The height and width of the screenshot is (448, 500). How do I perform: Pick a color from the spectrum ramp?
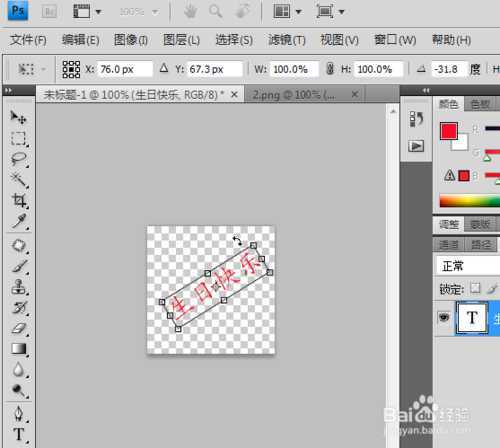click(470, 201)
